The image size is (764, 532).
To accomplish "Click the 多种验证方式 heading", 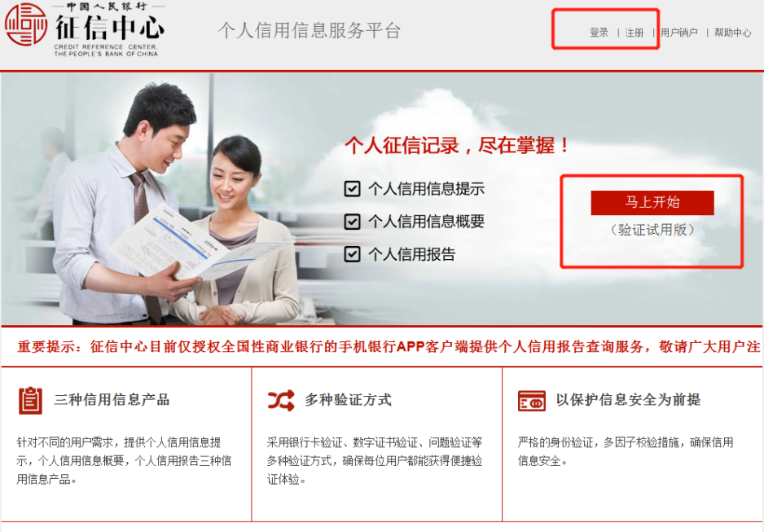I will 349,400.
